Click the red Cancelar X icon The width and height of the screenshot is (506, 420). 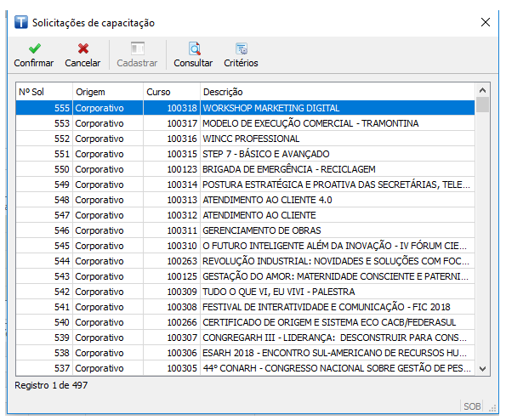coord(83,48)
